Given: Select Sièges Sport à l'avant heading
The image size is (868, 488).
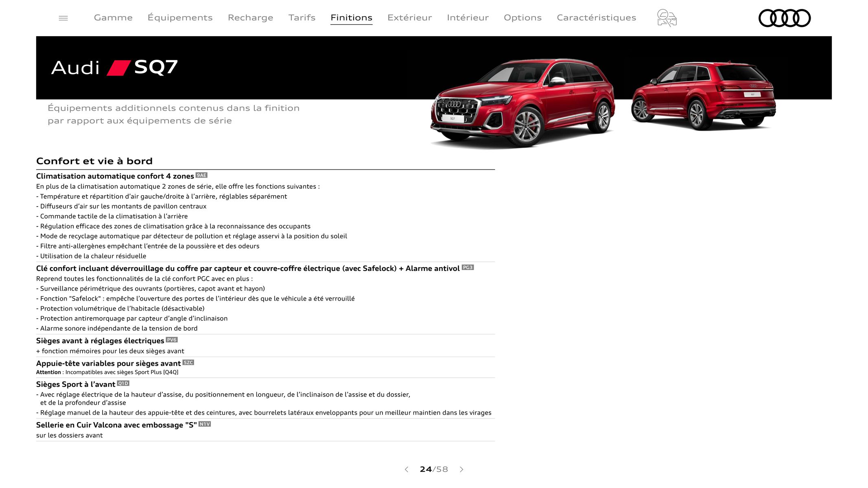Looking at the screenshot, I should click(76, 384).
